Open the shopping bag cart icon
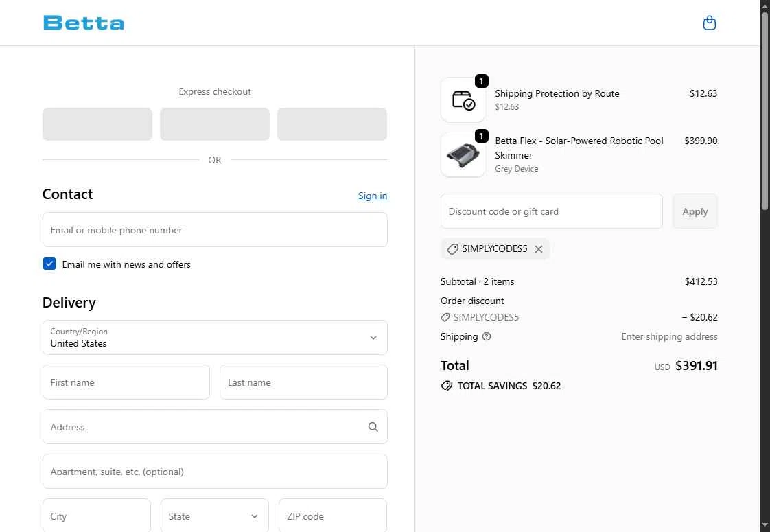The width and height of the screenshot is (770, 532). click(x=709, y=23)
